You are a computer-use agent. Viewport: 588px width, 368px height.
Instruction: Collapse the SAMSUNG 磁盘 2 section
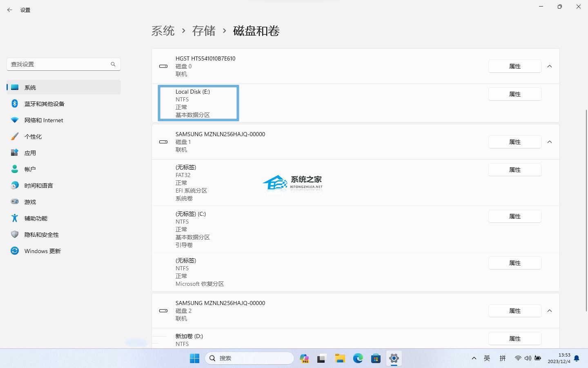[550, 311]
